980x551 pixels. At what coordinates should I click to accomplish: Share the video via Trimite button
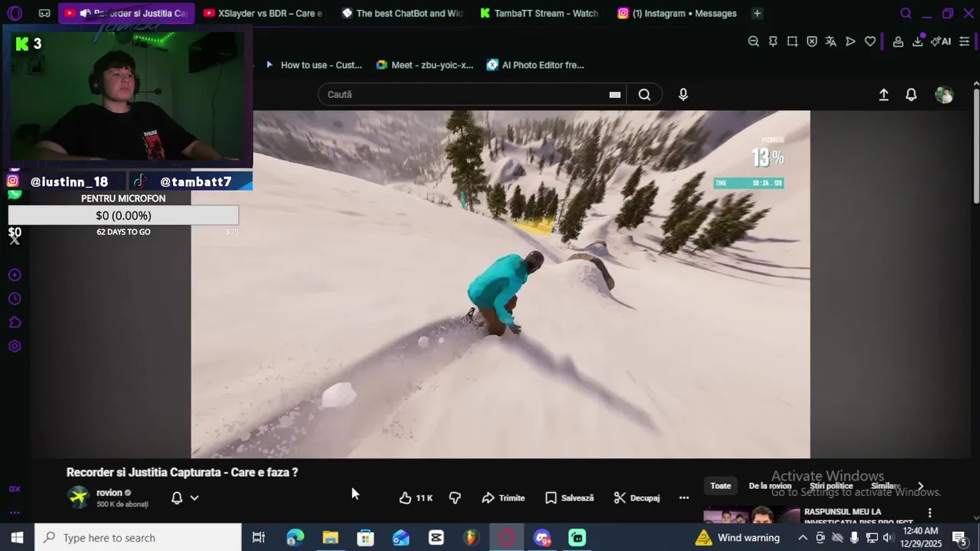(503, 497)
